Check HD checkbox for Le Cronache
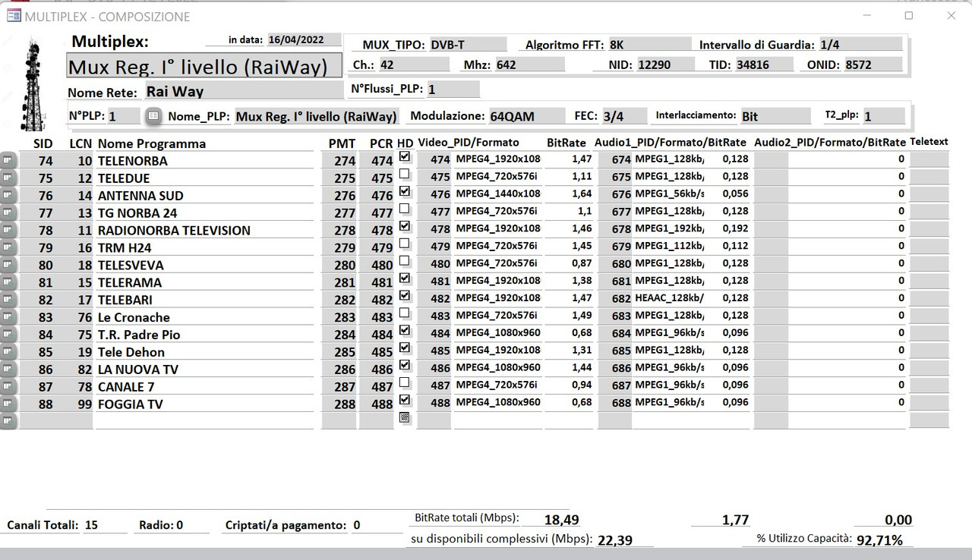Image resolution: width=972 pixels, height=560 pixels. [405, 313]
